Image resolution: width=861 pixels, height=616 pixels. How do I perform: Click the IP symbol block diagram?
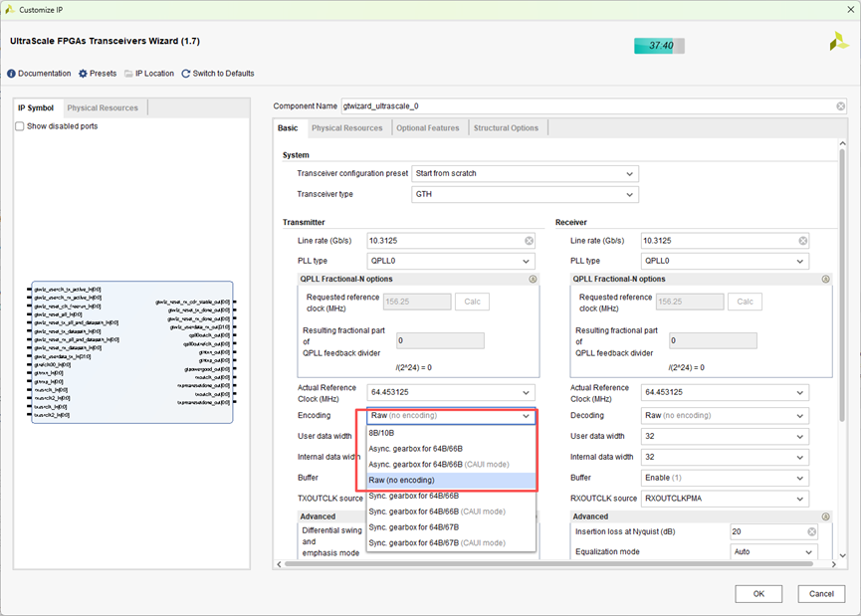click(x=131, y=352)
